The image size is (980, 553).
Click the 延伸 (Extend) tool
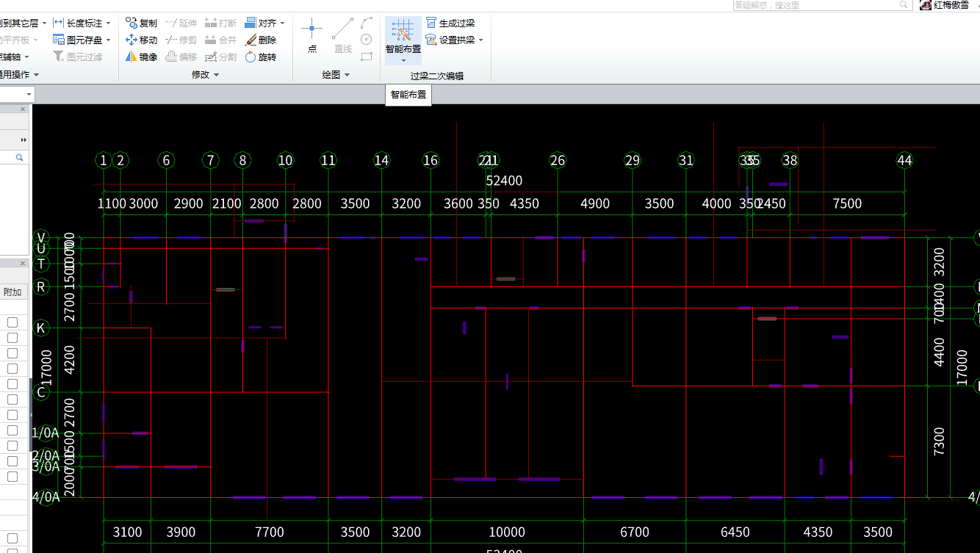point(181,24)
